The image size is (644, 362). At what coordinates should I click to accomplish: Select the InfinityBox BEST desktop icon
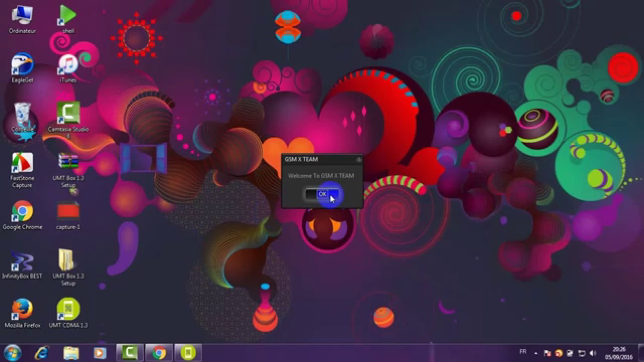(x=22, y=264)
